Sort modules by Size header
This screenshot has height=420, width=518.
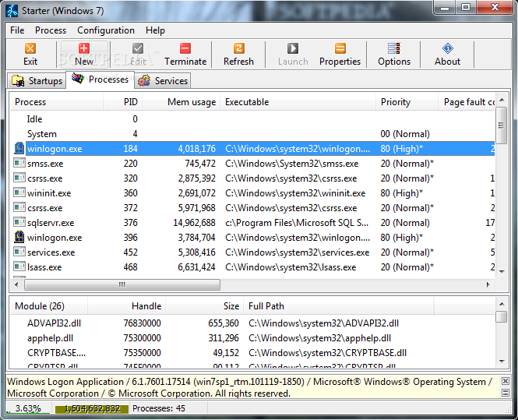coord(205,306)
